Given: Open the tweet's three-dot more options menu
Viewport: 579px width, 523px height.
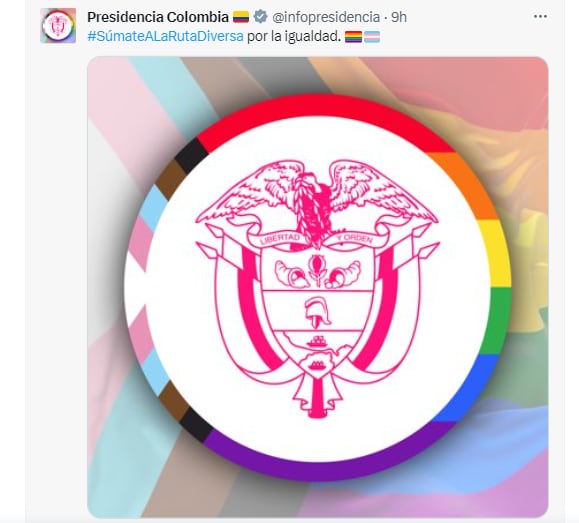Looking at the screenshot, I should 540,17.
